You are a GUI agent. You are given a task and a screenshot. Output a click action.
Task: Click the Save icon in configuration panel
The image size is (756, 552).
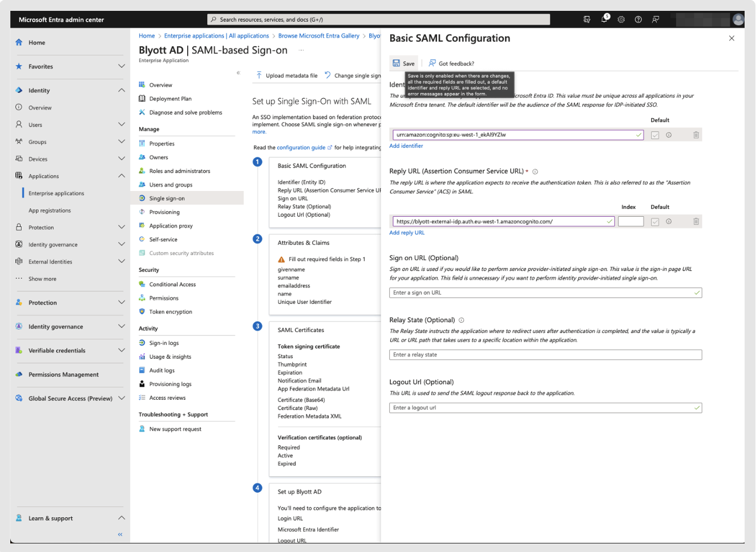pyautogui.click(x=397, y=63)
